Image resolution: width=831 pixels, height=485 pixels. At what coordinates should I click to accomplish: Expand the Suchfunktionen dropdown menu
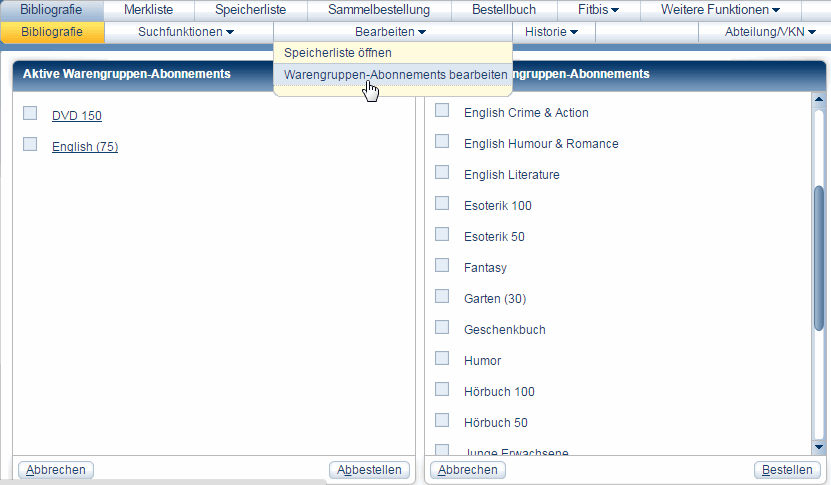185,32
